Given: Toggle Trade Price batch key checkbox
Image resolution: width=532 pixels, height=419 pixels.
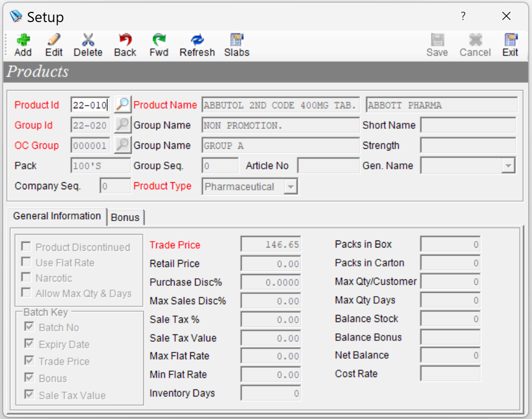Looking at the screenshot, I should (29, 361).
